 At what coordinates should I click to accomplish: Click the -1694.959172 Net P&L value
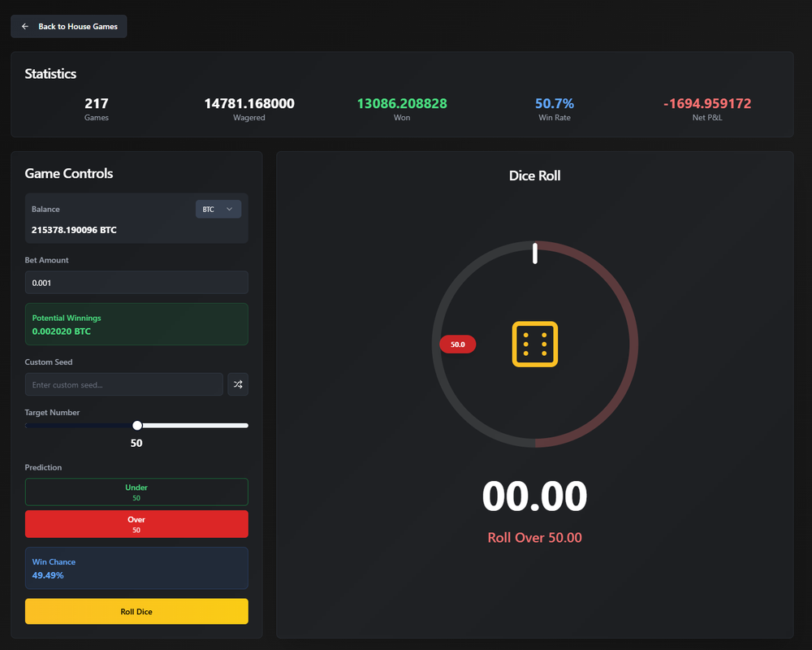[x=707, y=104]
